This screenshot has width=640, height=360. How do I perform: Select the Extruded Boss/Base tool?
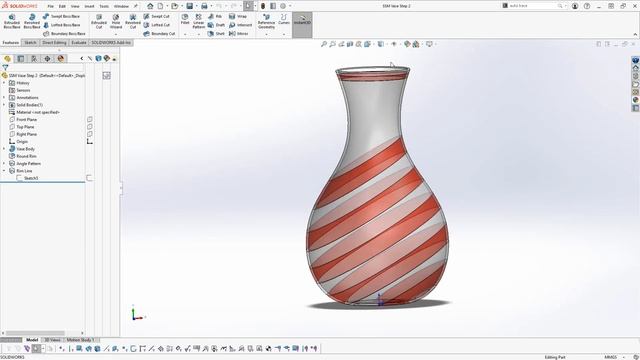pyautogui.click(x=12, y=21)
